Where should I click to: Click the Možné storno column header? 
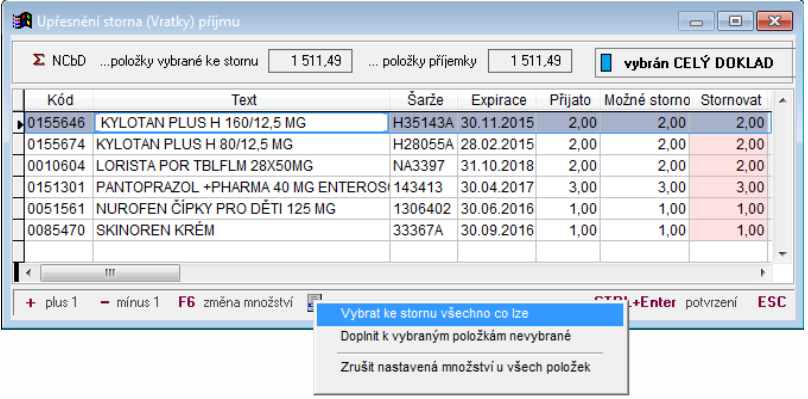645,100
